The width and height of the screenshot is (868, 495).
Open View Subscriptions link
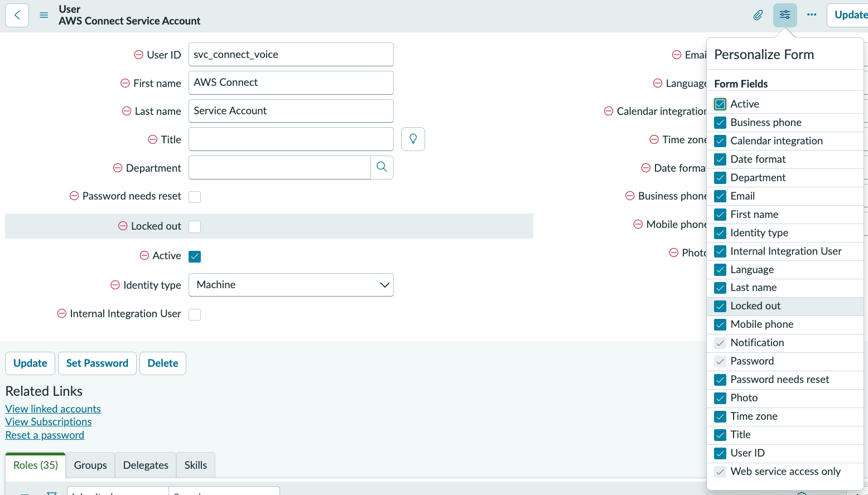point(49,422)
